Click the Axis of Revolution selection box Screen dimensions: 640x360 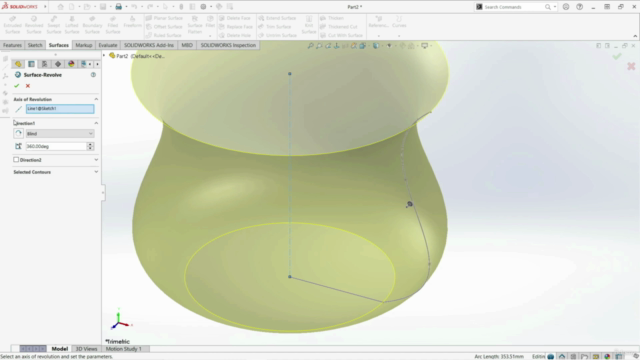click(x=60, y=109)
